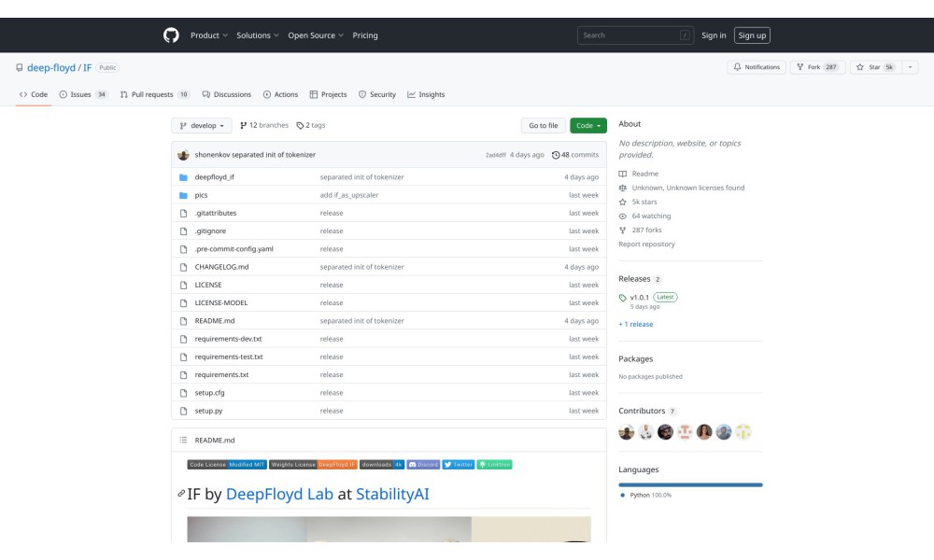Open the + 1 release link
The width and height of the screenshot is (934, 560).
[x=635, y=325]
